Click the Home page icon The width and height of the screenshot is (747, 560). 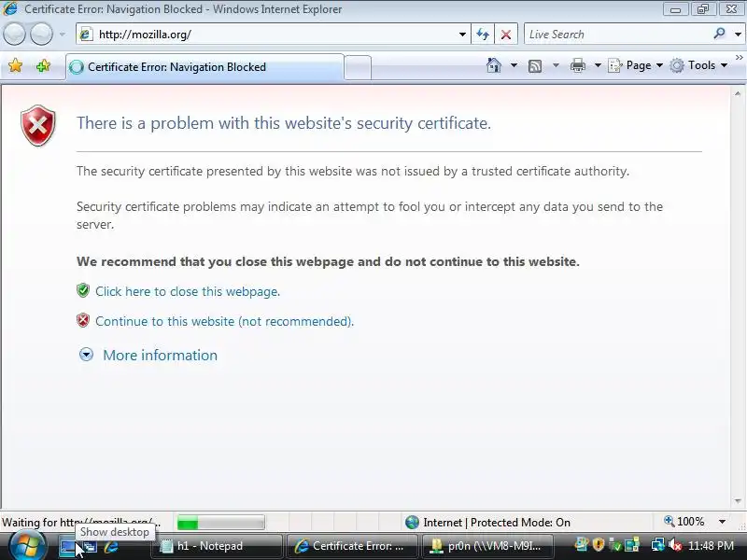coord(494,65)
